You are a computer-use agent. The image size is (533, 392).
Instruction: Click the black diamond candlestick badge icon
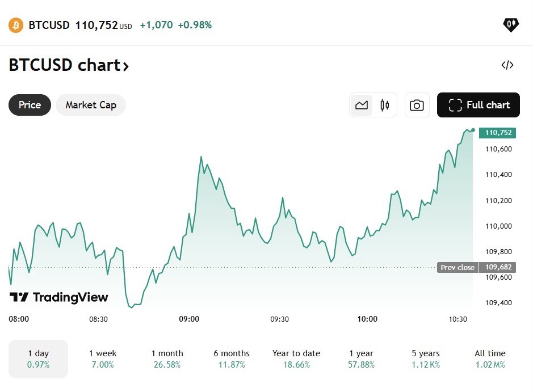click(x=510, y=25)
